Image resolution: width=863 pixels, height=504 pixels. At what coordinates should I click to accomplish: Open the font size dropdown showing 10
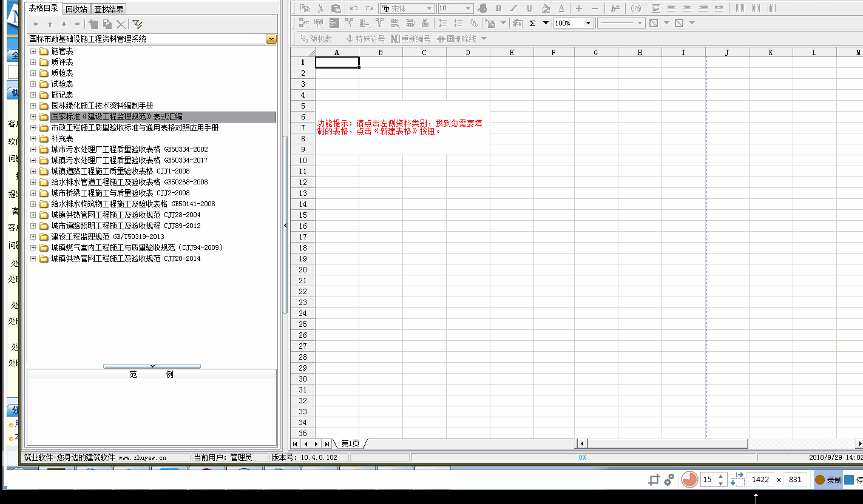[x=468, y=8]
